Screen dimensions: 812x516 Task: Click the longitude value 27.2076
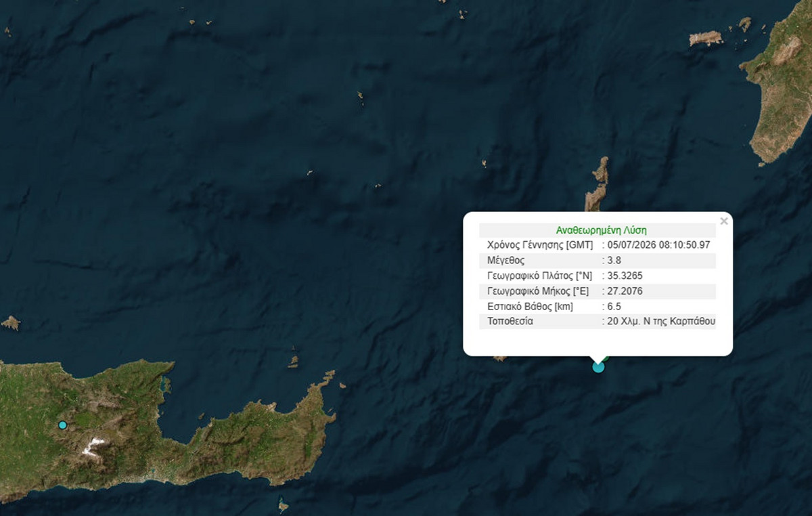(x=625, y=291)
